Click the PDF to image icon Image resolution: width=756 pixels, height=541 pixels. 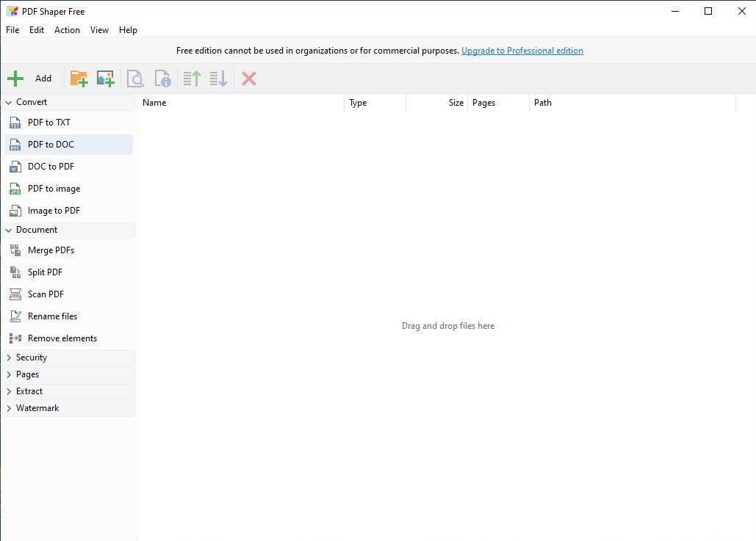point(15,189)
